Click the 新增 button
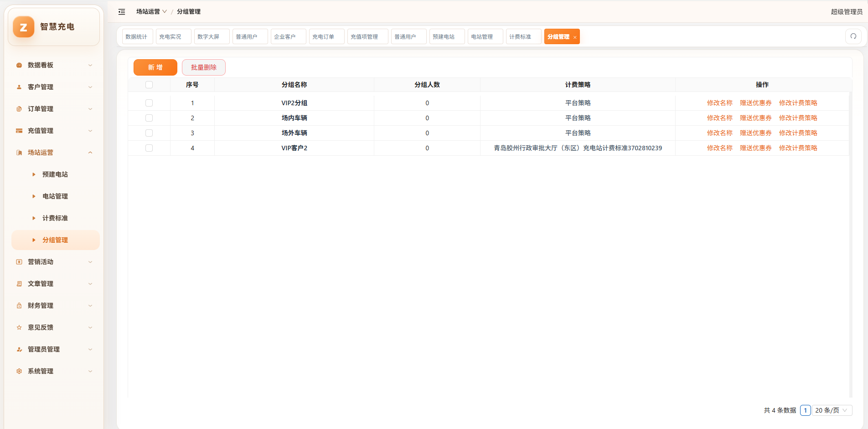 click(155, 67)
